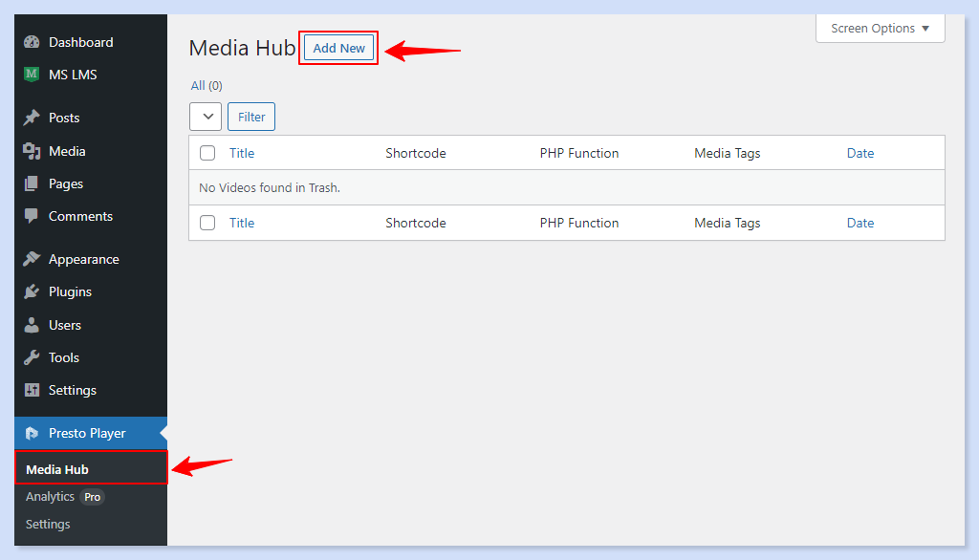The width and height of the screenshot is (979, 560).
Task: Click the green MS LMS icon
Action: [x=32, y=75]
